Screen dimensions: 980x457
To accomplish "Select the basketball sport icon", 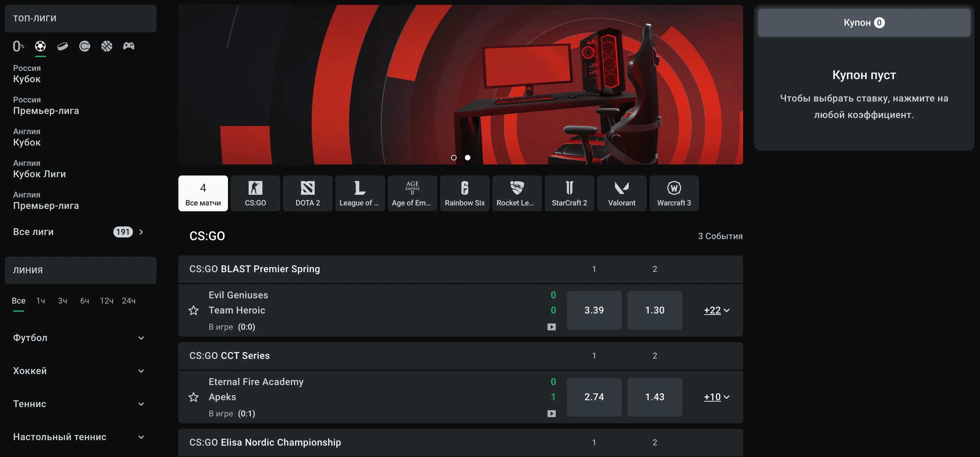I will click(106, 46).
